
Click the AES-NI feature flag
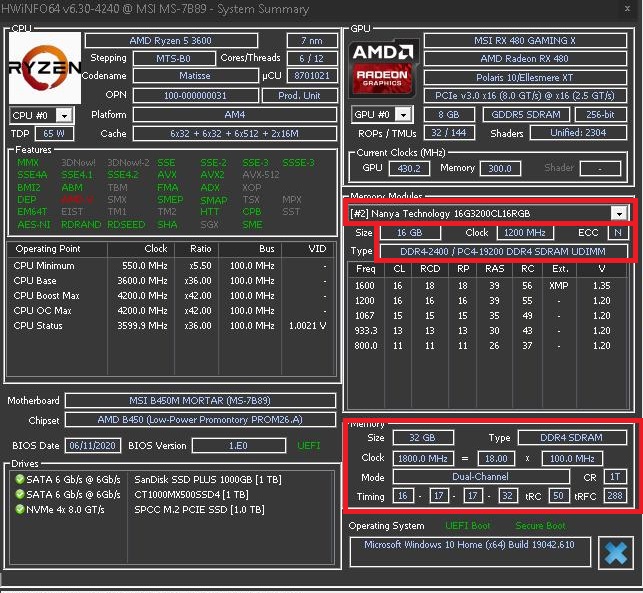(x=34, y=225)
